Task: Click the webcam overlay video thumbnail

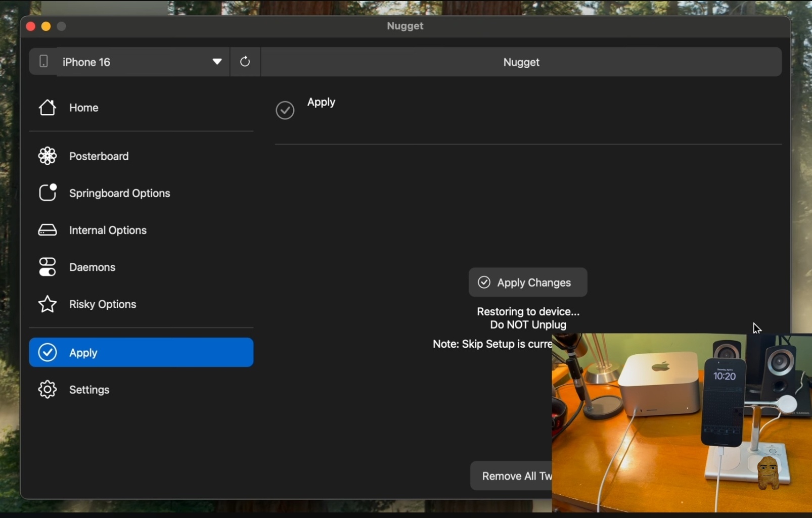Action: coord(682,423)
